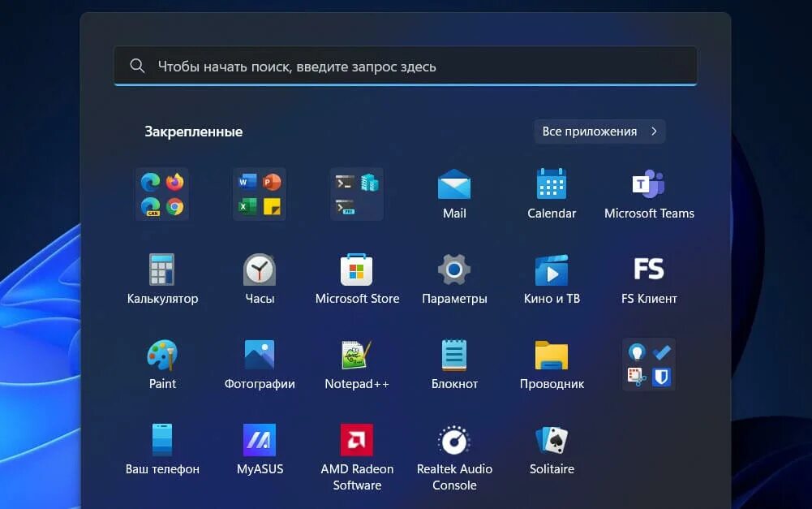Screen dimensions: 812x509
Task: Click the Edge Canary icon with CAN badge
Action: [151, 206]
